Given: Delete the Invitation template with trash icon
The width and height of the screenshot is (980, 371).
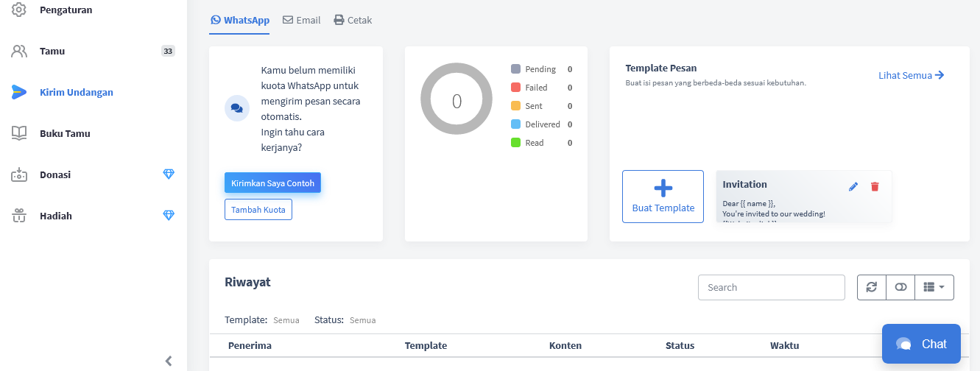Looking at the screenshot, I should (x=875, y=187).
